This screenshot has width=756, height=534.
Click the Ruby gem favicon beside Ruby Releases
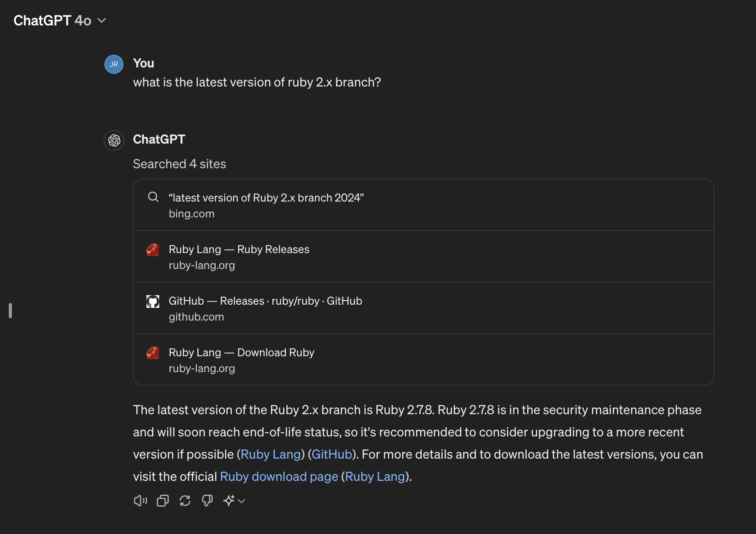[x=153, y=250]
